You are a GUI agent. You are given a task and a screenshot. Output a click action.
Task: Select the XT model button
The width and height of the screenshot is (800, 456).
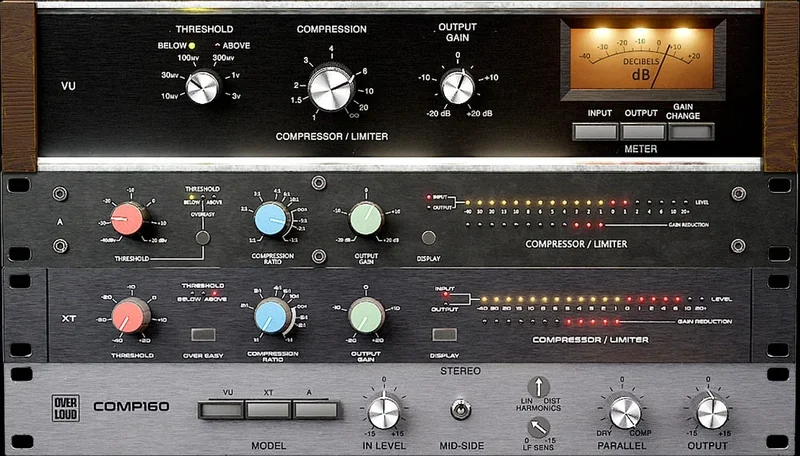click(x=268, y=410)
